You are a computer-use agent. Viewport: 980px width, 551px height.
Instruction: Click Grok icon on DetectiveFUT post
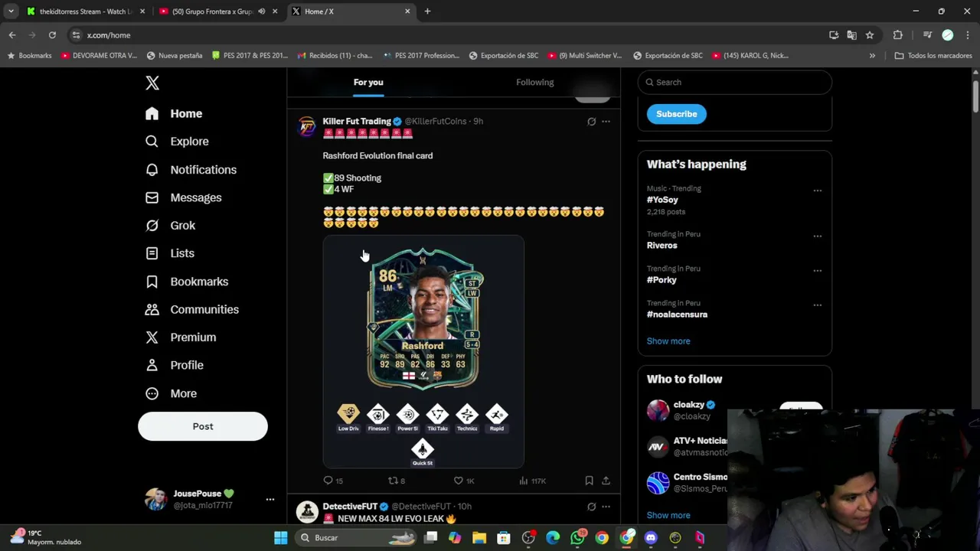(591, 507)
